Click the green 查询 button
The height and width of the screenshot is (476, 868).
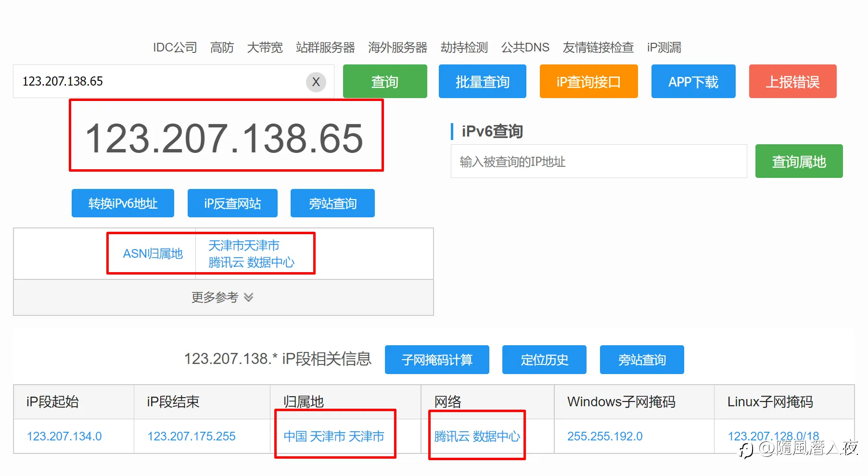(385, 81)
